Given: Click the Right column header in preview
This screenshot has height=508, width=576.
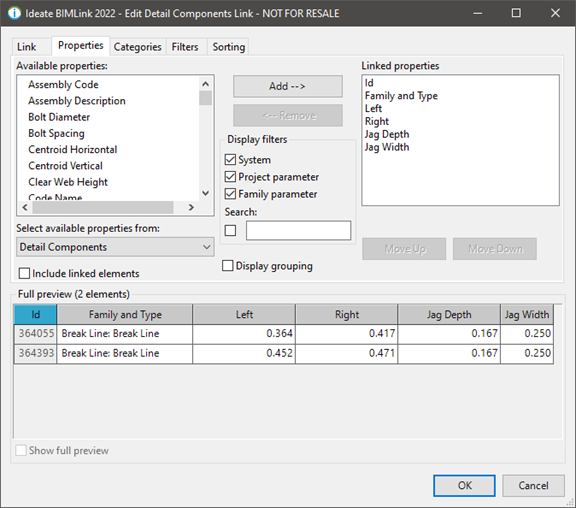Looking at the screenshot, I should point(347,314).
